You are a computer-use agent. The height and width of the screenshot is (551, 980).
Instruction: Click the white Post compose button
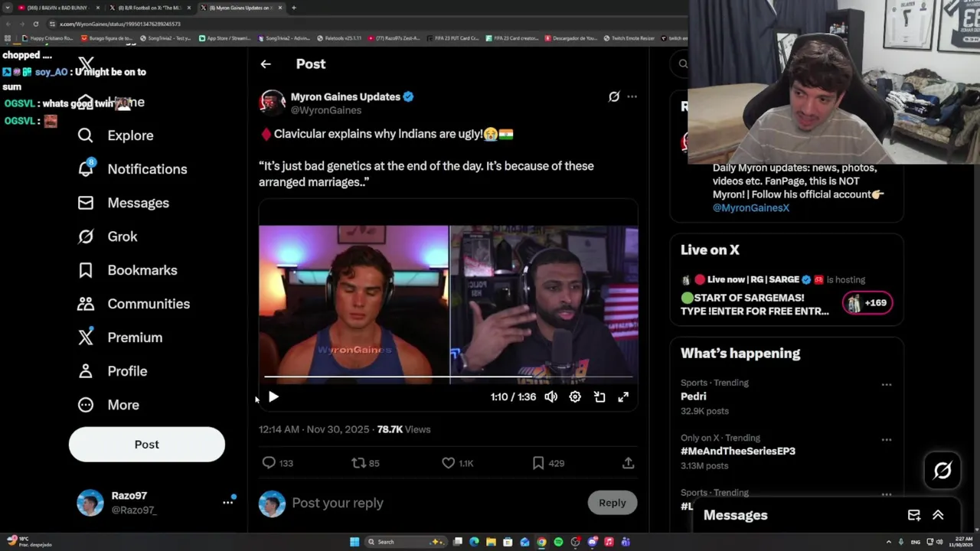(147, 445)
